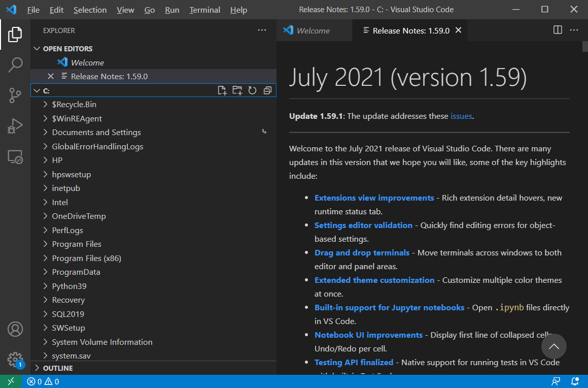The image size is (588, 388).
Task: Click the editor vertical scrollbar thumb
Action: [x=585, y=46]
